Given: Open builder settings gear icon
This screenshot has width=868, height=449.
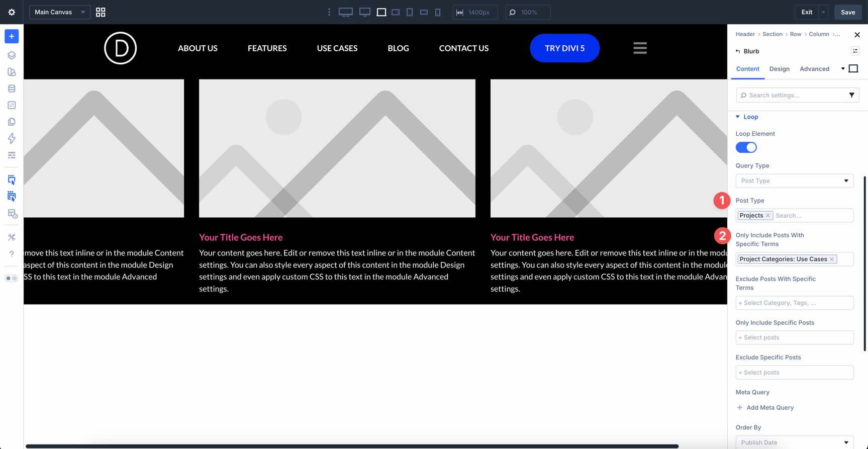Looking at the screenshot, I should coord(12,12).
